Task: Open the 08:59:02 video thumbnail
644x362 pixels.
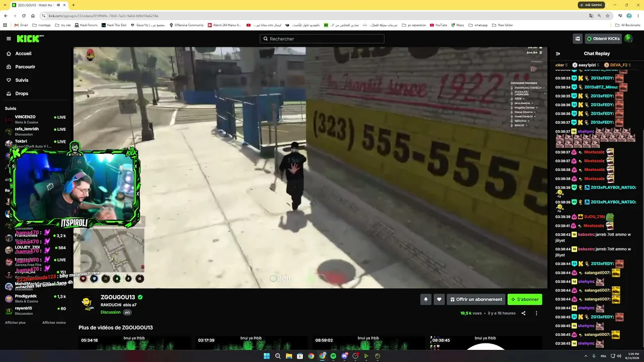Action: [369, 343]
